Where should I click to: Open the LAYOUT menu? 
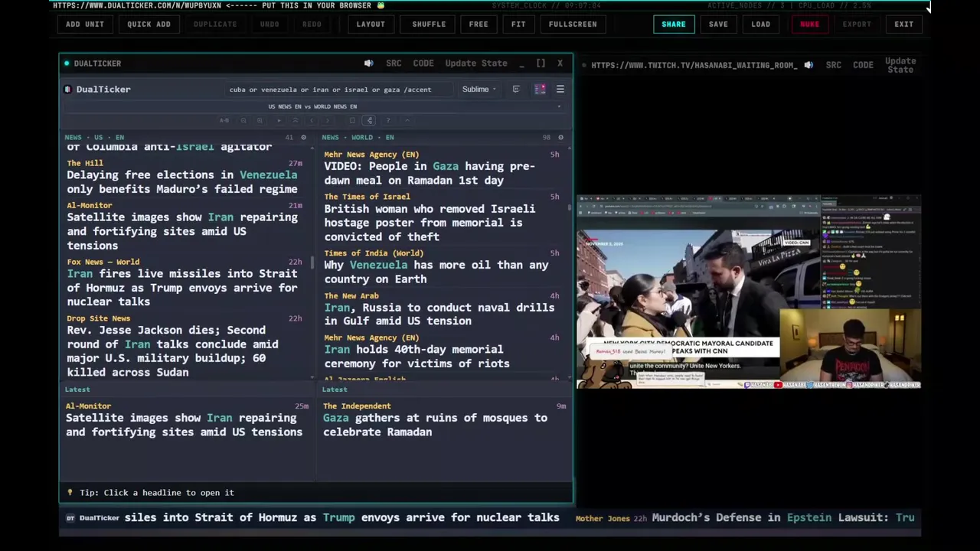click(x=371, y=24)
